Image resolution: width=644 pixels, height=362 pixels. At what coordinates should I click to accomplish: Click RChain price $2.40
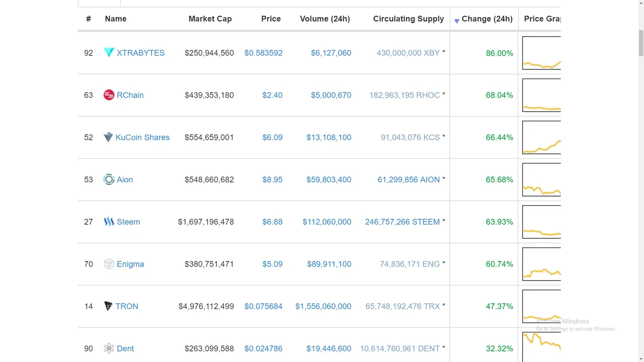pos(272,95)
